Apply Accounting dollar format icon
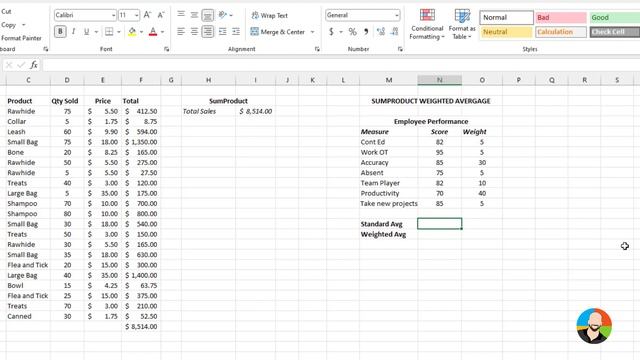This screenshot has height=360, width=640. (331, 31)
